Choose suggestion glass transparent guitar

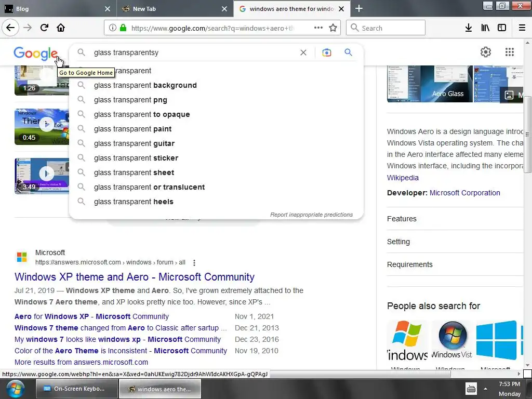[216, 143]
